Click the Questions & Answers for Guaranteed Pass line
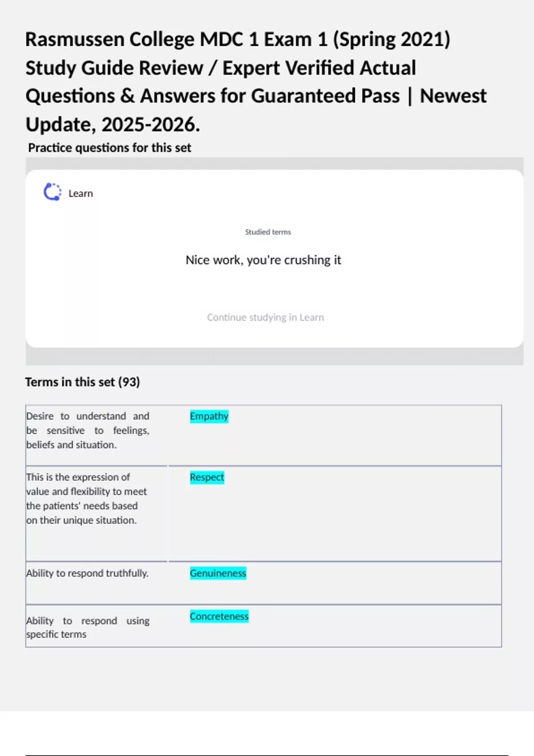The image size is (534, 756). 256,96
